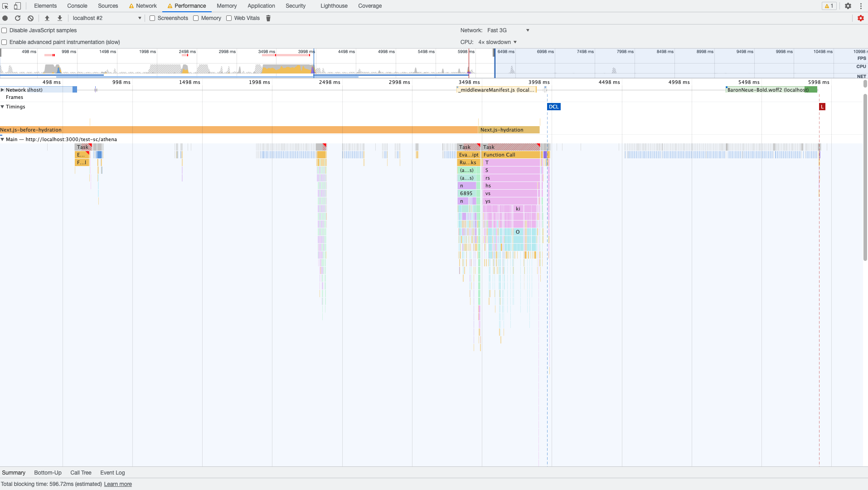The height and width of the screenshot is (490, 868).
Task: Open the delete recordings trash icon
Action: click(x=268, y=18)
